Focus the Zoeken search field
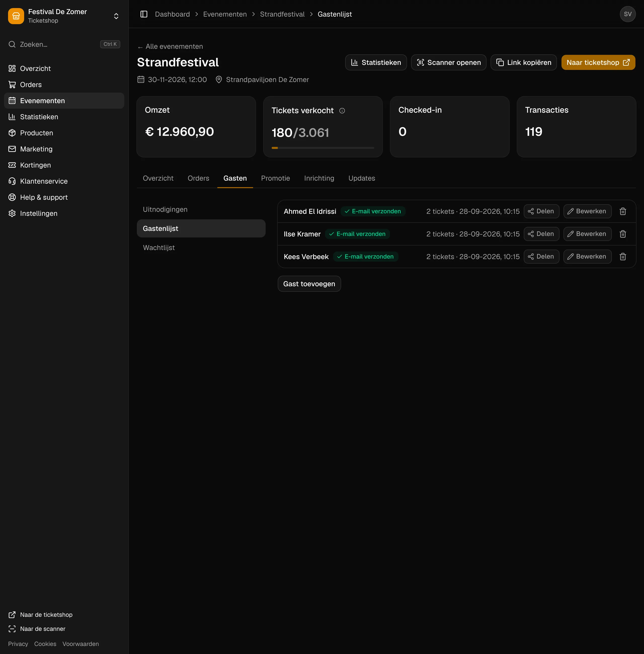644x654 pixels. click(x=64, y=44)
